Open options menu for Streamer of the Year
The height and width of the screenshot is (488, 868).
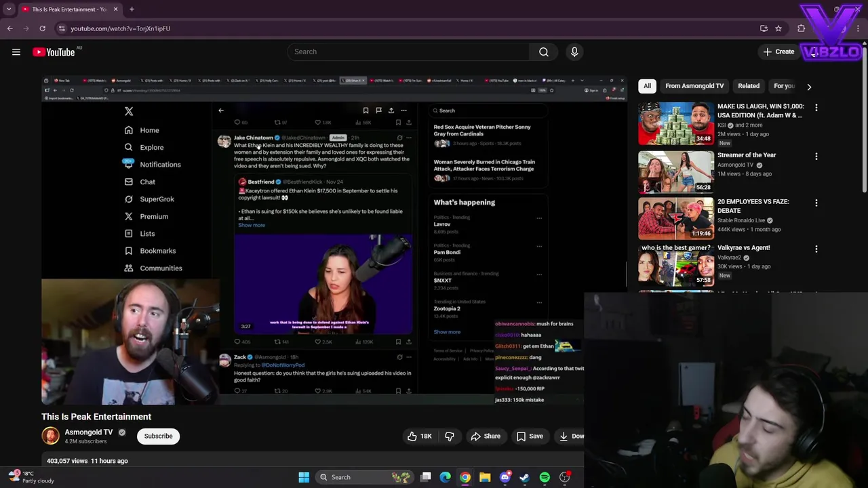point(816,157)
